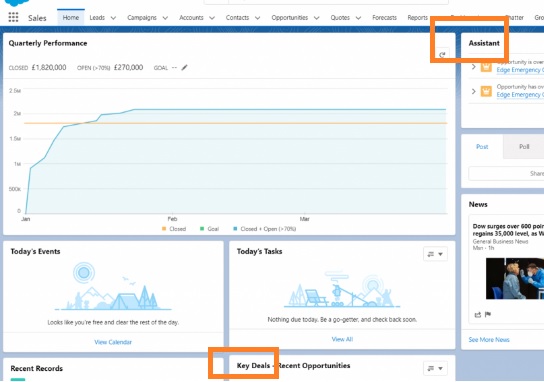Click the CLOSED £1,820,000 value

49,67
